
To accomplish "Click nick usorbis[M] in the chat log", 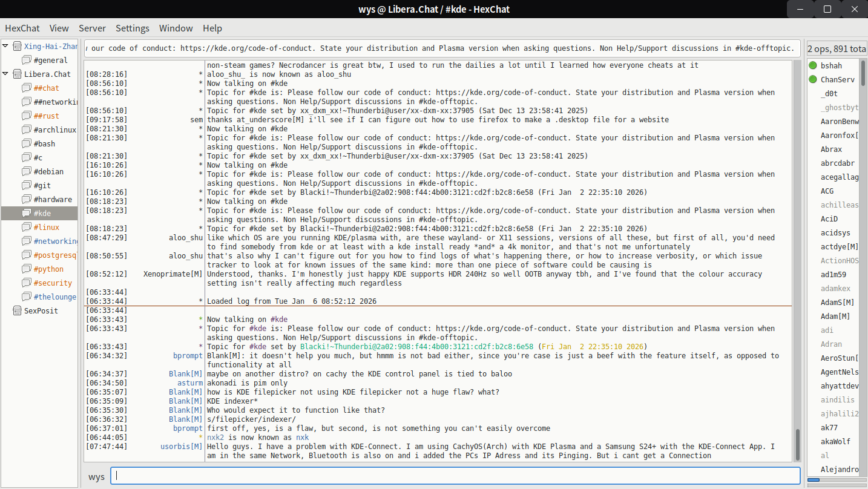I will [182, 447].
